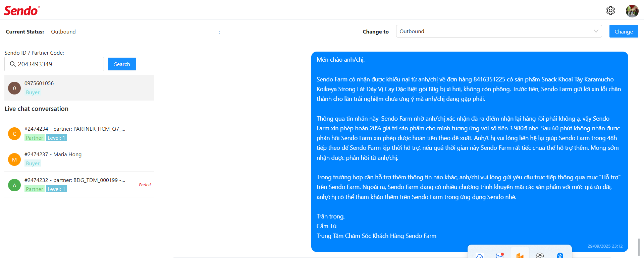This screenshot has height=258, width=644.
Task: Open conversation #2474237 - Maria Hong
Action: (79, 159)
